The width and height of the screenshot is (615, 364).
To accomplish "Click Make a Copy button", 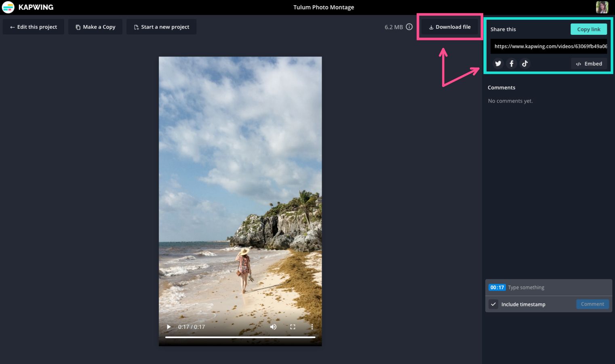I will coord(95,27).
